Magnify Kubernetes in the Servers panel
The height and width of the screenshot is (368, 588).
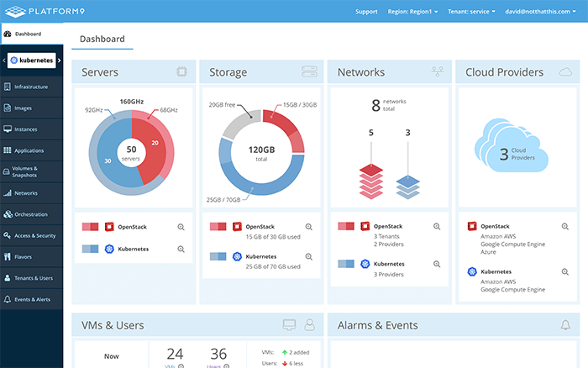(x=181, y=249)
